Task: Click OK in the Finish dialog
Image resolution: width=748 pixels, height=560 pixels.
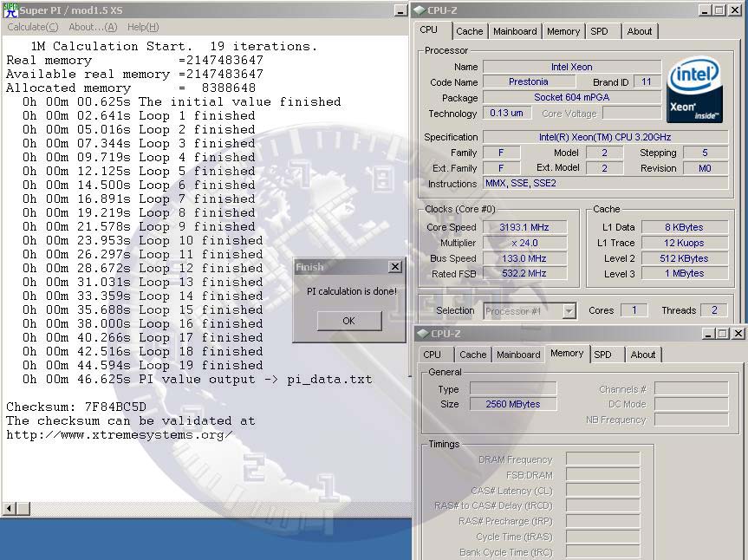Action: pos(349,321)
